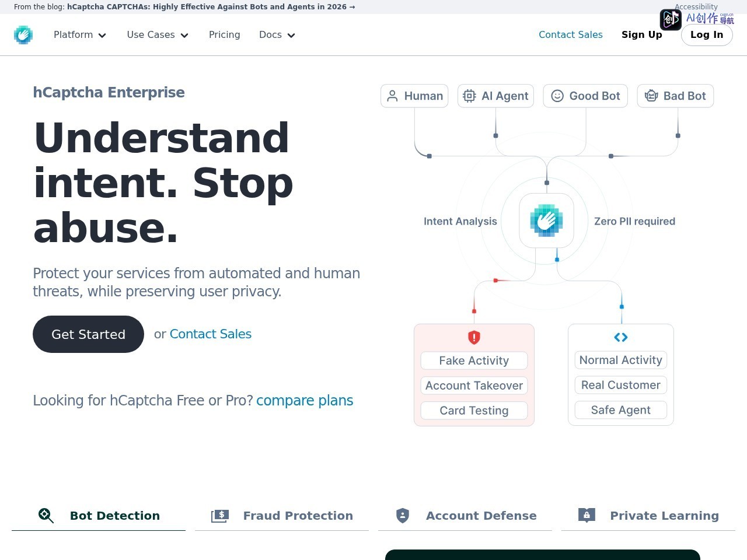Open the Private Learning tab
The image size is (747, 560).
[648, 516]
